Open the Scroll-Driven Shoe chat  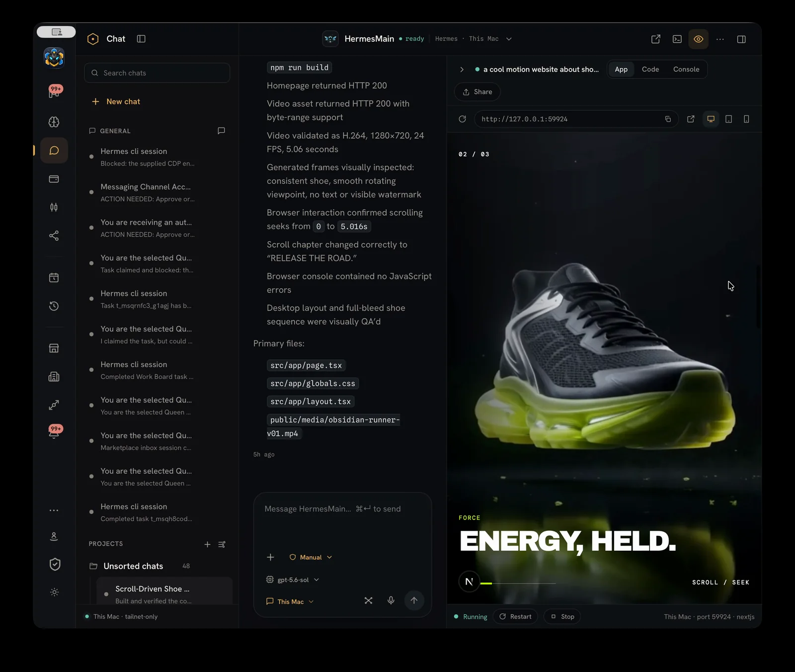pos(164,592)
